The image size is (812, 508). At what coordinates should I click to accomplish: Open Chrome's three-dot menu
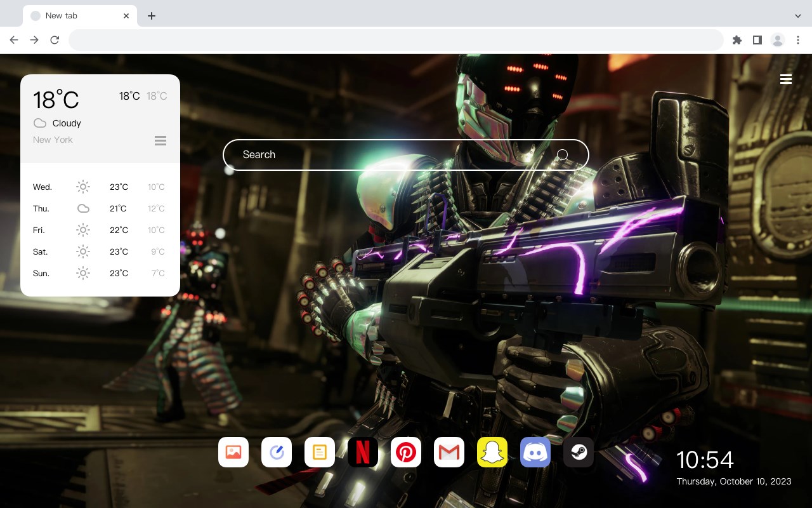click(798, 40)
